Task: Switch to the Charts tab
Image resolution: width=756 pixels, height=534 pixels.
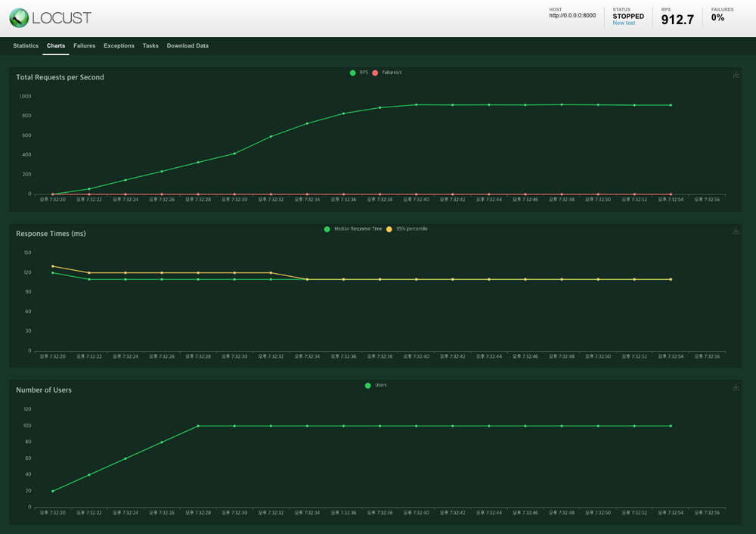Action: (x=56, y=45)
